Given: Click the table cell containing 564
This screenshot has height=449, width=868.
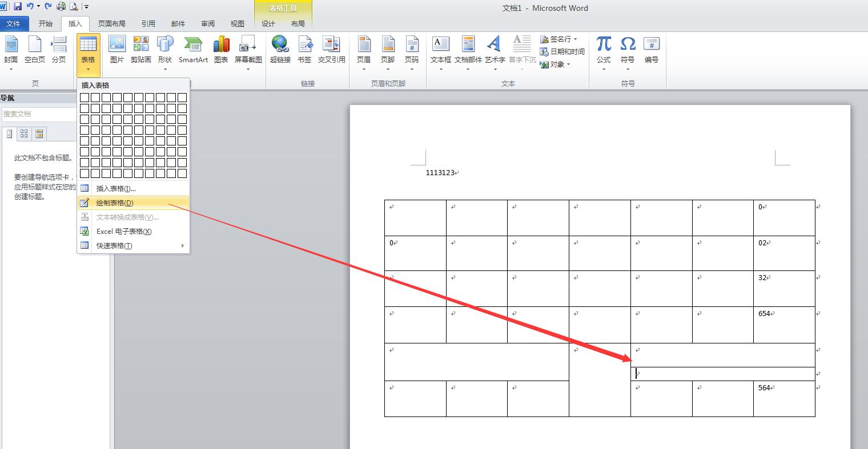Looking at the screenshot, I should coord(784,398).
